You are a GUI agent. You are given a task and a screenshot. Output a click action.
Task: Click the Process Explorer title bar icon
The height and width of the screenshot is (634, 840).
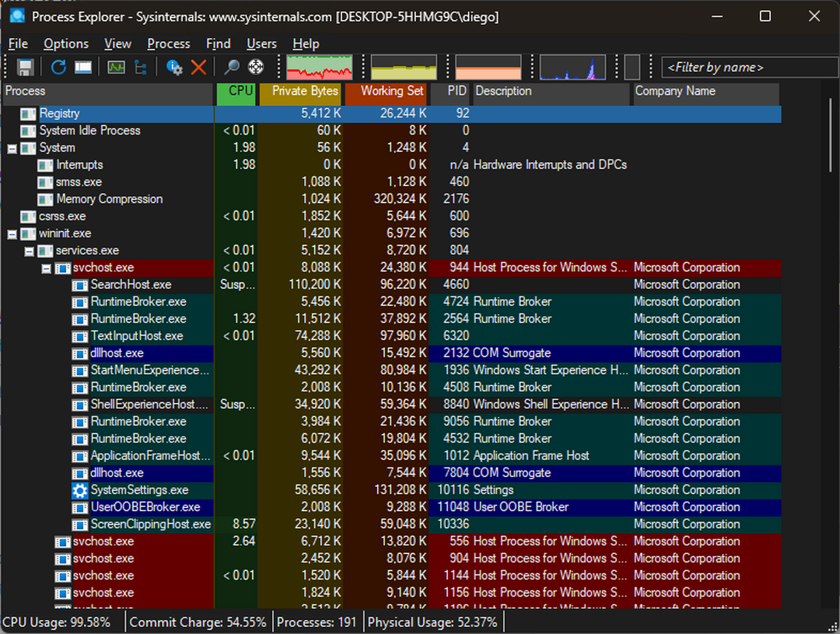click(x=17, y=16)
